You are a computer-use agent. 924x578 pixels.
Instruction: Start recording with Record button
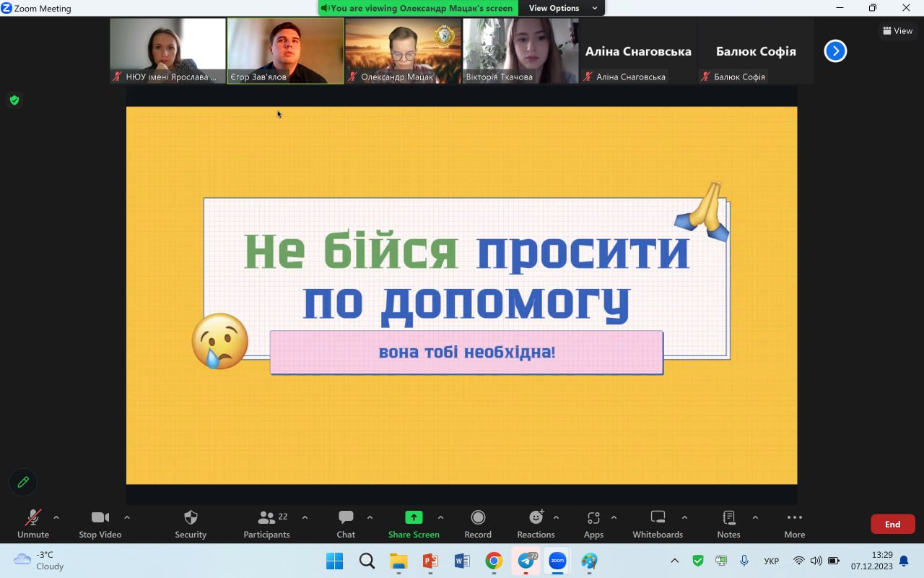click(477, 523)
